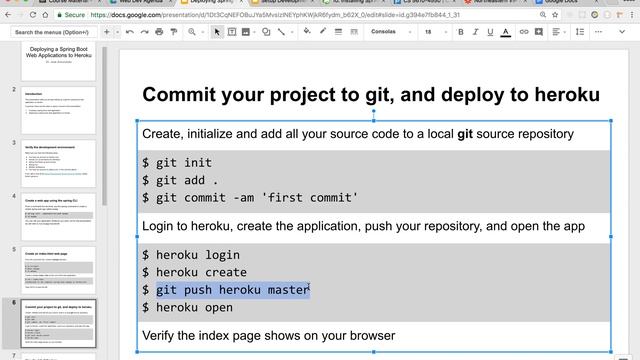Activate the paint format tool
This screenshot has width=640, height=360.
(x=174, y=32)
